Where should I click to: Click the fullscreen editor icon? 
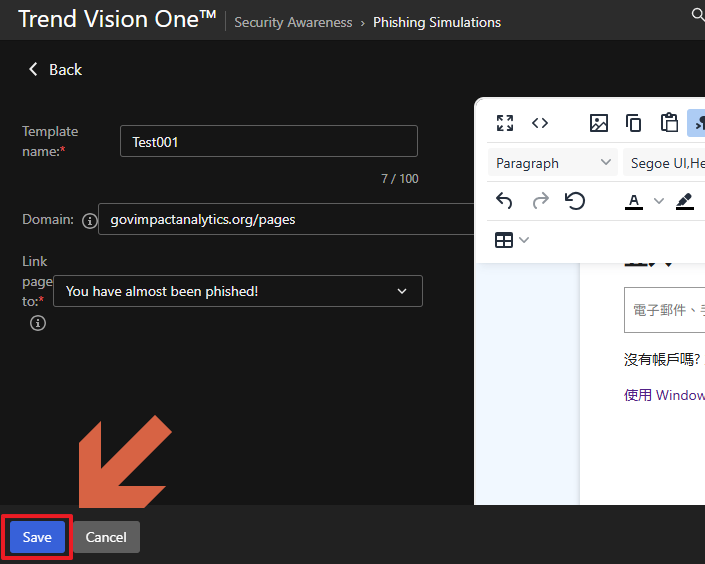[x=505, y=123]
